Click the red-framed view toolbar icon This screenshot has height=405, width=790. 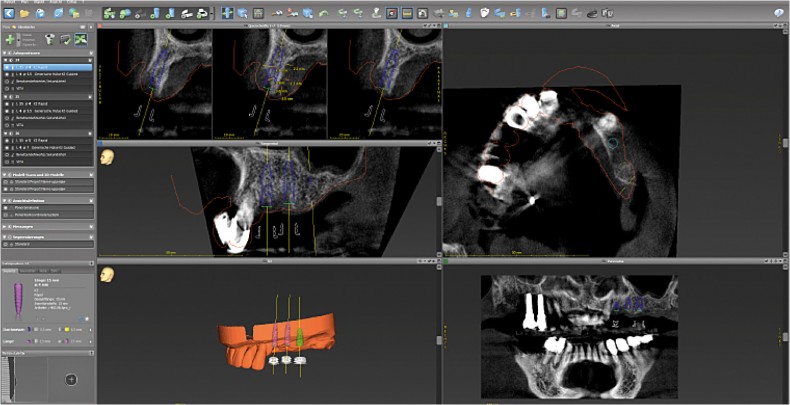click(391, 13)
